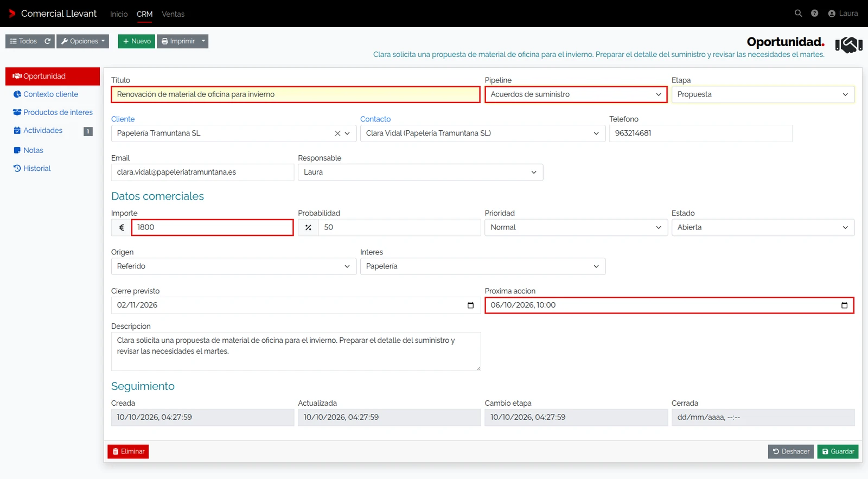Clear the Cliente field with the X icon
Viewport: 868px width, 479px height.
337,133
